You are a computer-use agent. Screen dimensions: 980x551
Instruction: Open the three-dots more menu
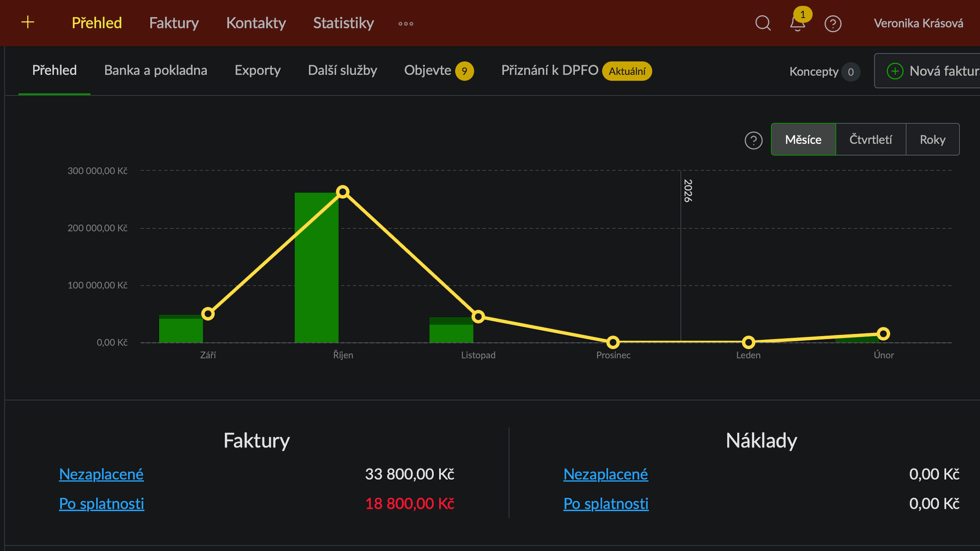(x=406, y=23)
